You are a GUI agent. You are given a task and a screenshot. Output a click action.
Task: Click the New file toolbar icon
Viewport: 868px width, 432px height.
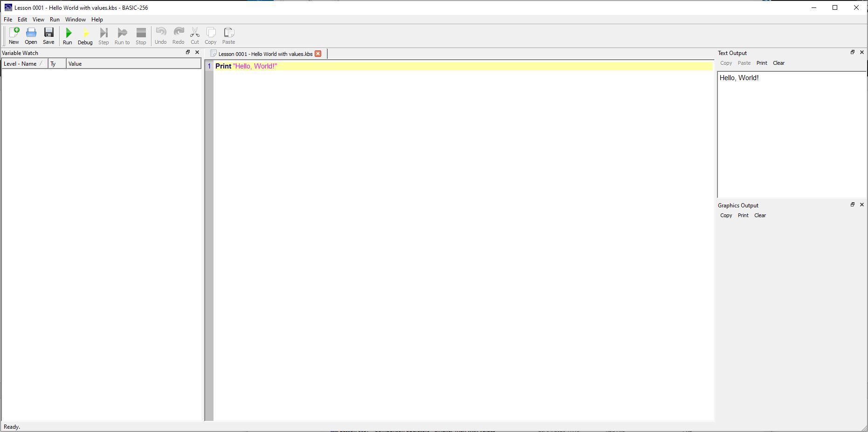14,35
